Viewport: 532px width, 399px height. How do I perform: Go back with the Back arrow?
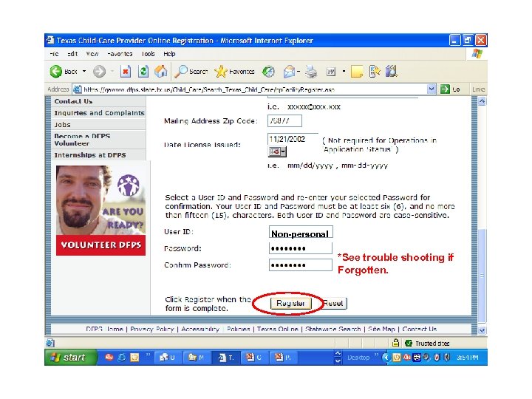pos(64,72)
